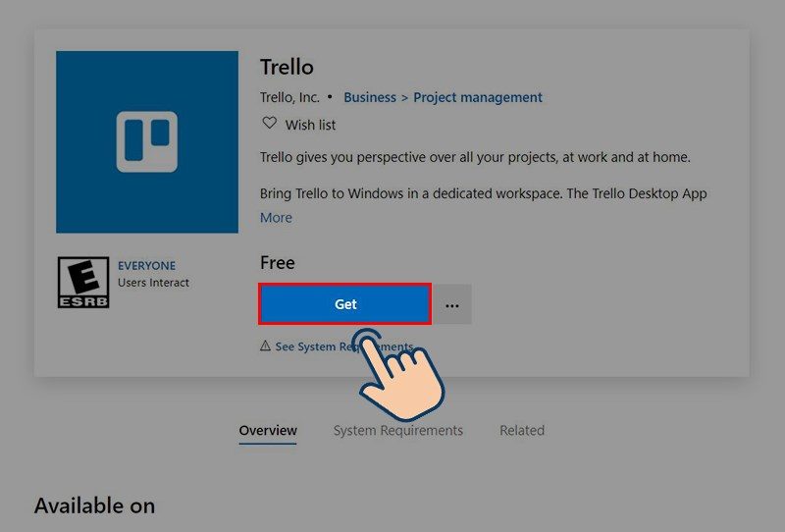Click the EVERYONE rating link

pyautogui.click(x=146, y=266)
